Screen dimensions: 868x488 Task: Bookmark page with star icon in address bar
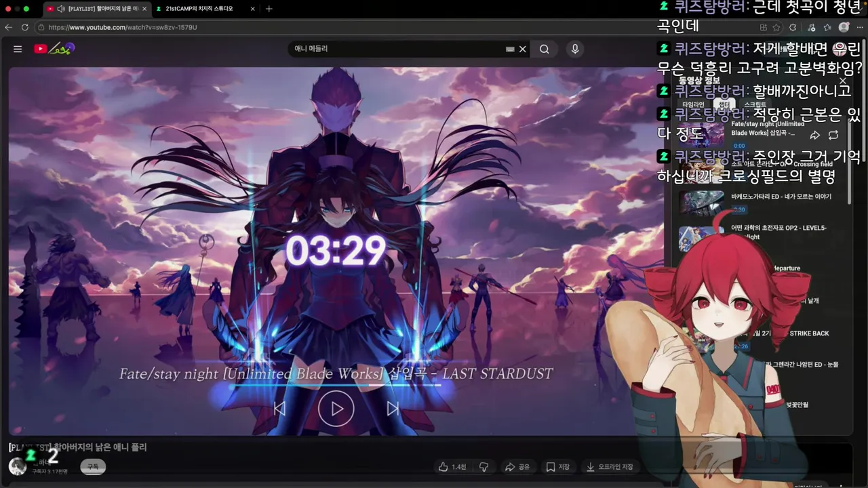(x=776, y=27)
